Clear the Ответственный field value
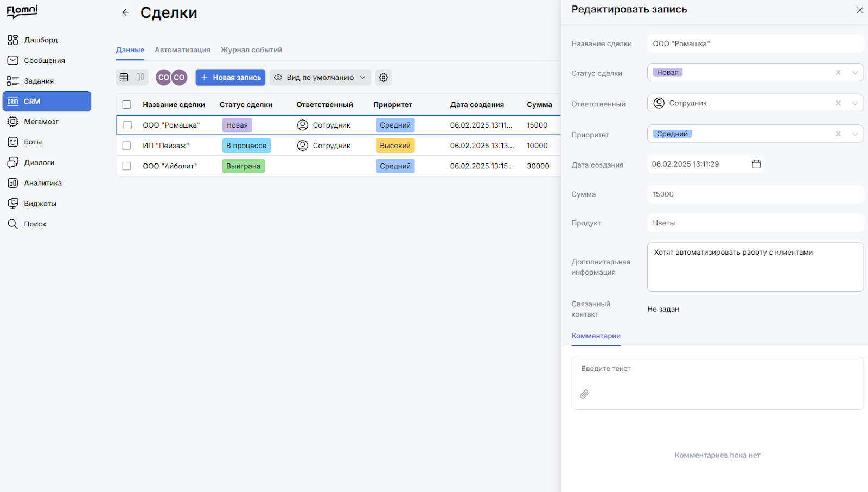The width and height of the screenshot is (868, 492). tap(838, 103)
